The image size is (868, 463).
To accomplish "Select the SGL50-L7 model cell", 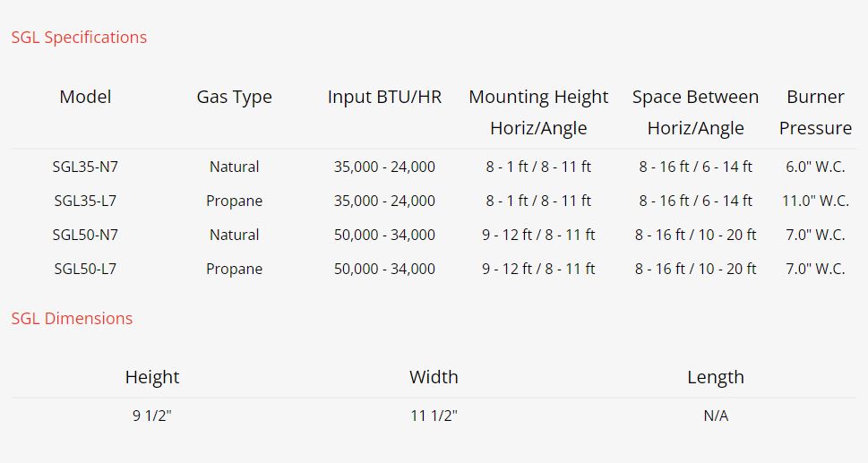I will [x=85, y=269].
